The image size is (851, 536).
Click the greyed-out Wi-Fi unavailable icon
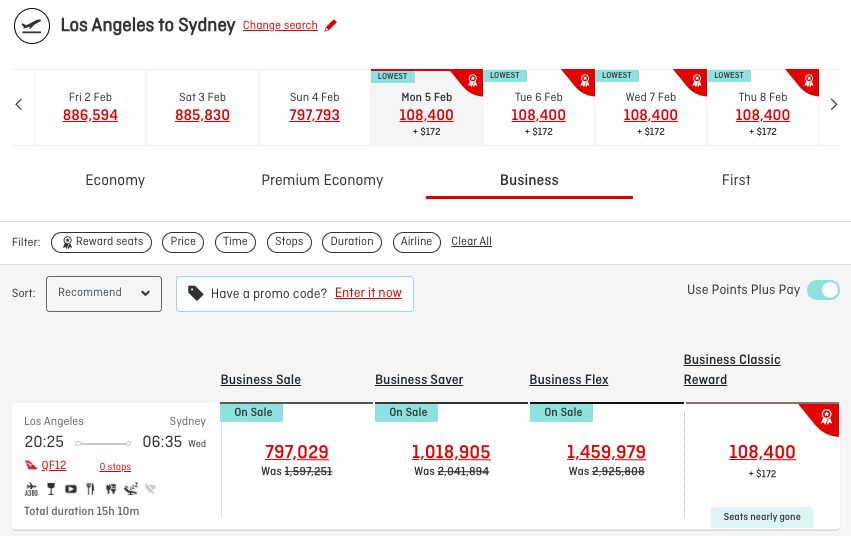[x=150, y=489]
